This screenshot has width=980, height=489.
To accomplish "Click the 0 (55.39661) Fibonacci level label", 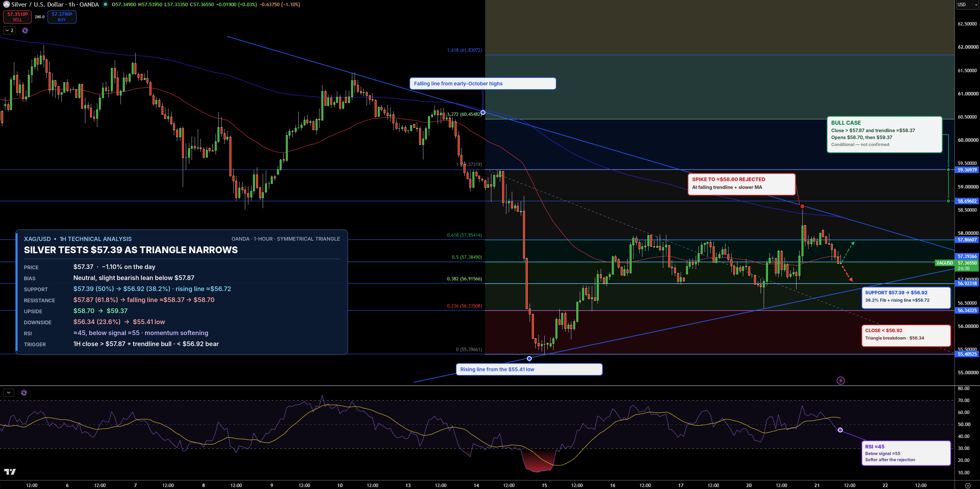I will 469,350.
